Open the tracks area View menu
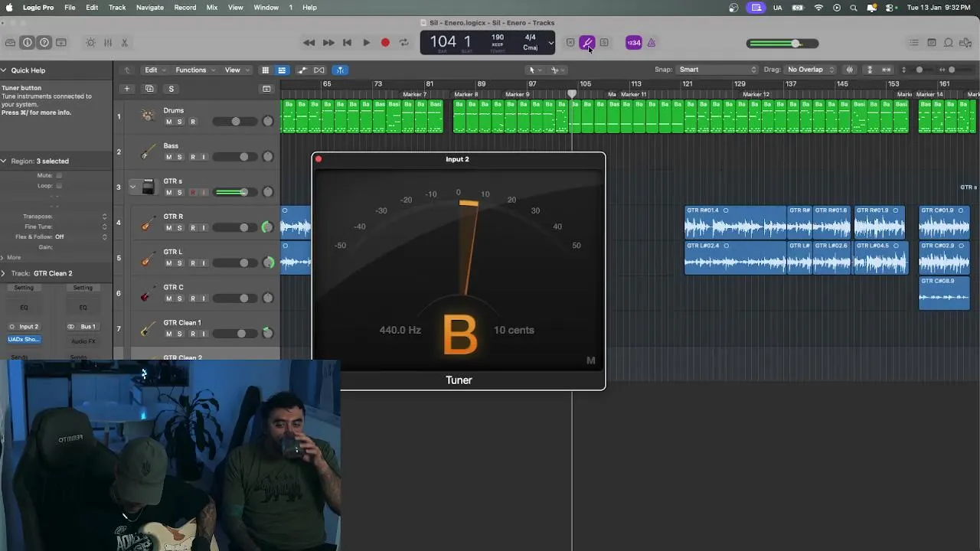The width and height of the screenshot is (980, 551). click(236, 70)
